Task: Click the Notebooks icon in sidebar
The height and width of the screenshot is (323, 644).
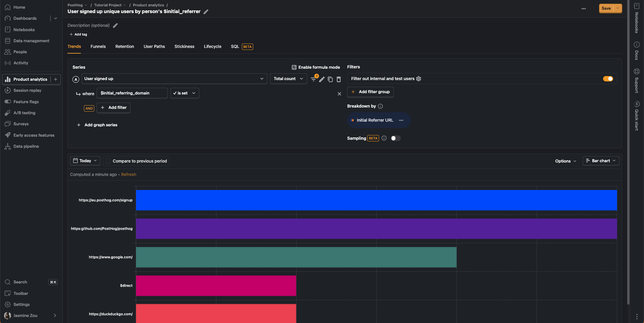Action: pyautogui.click(x=7, y=29)
